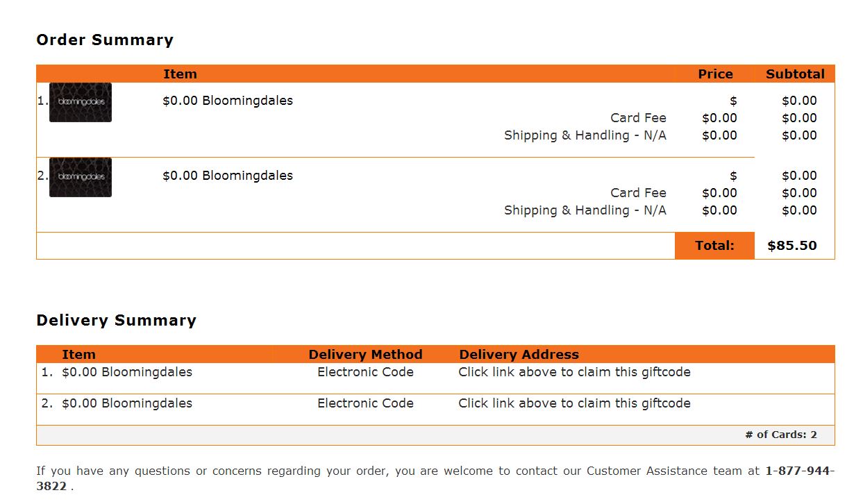Click the Delivery Method column header

[365, 355]
